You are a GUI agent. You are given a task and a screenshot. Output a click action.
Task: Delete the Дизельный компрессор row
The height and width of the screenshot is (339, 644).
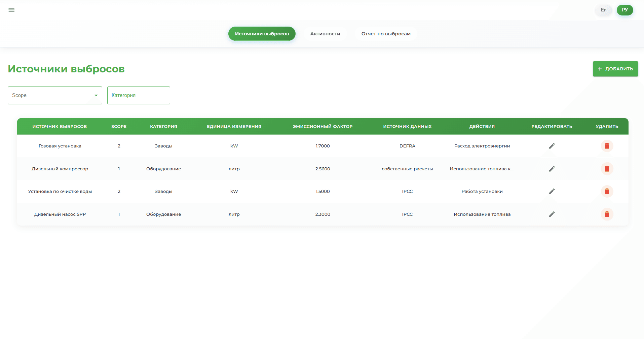(607, 169)
